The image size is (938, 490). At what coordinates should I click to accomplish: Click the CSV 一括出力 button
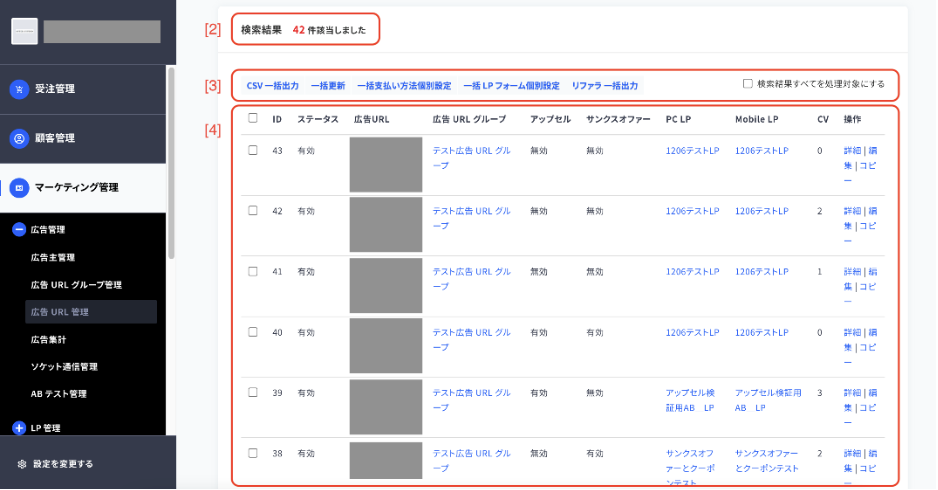pos(272,86)
